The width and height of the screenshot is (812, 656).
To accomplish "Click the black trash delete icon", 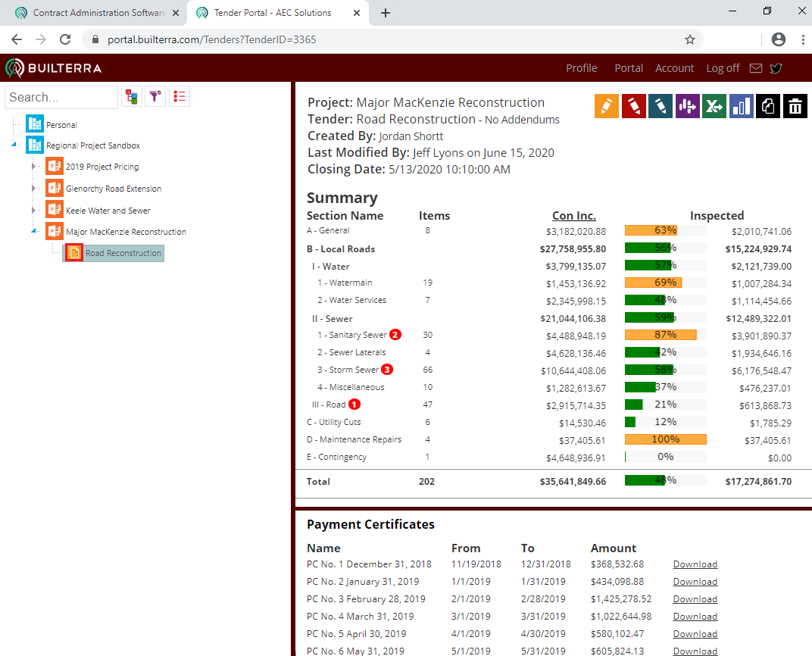I will point(795,106).
